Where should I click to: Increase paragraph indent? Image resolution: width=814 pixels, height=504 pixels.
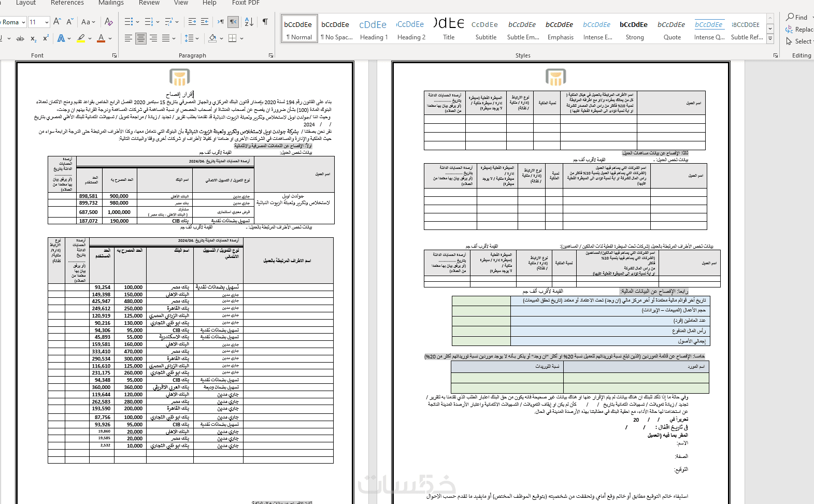click(x=205, y=22)
